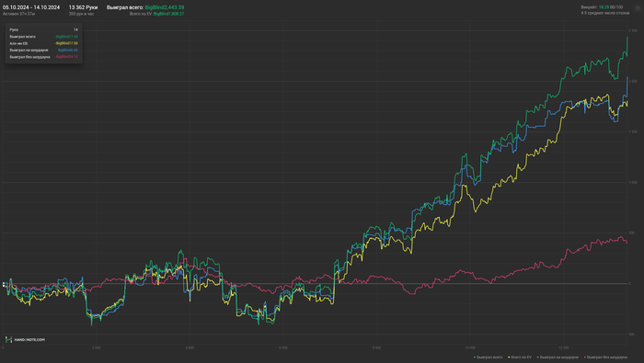The height and width of the screenshot is (363, 644).
Task: Click '355 рук в час' text
Action: (81, 14)
